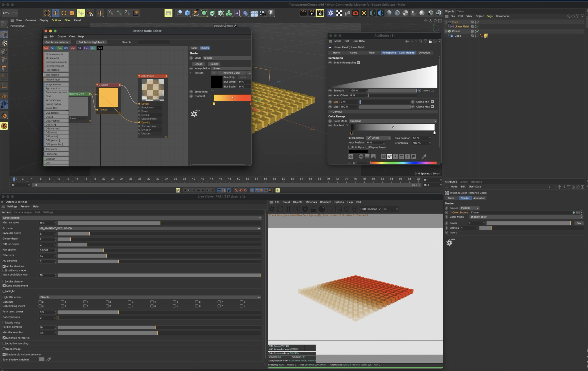Click the Cube primitive icon
The height and width of the screenshot is (371, 588).
187,13
